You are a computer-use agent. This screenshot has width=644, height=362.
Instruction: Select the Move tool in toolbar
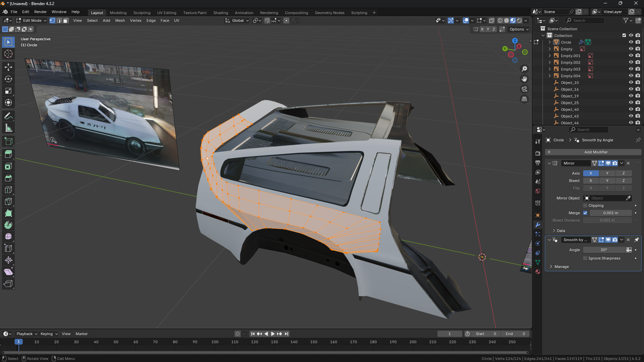click(8, 67)
